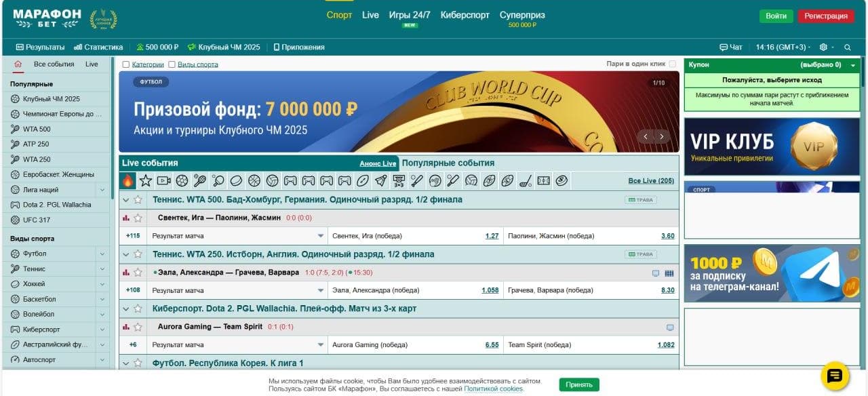This screenshot has width=868, height=396.
Task: Open Суперприз 500 000 ₽ tab
Action: click(522, 19)
